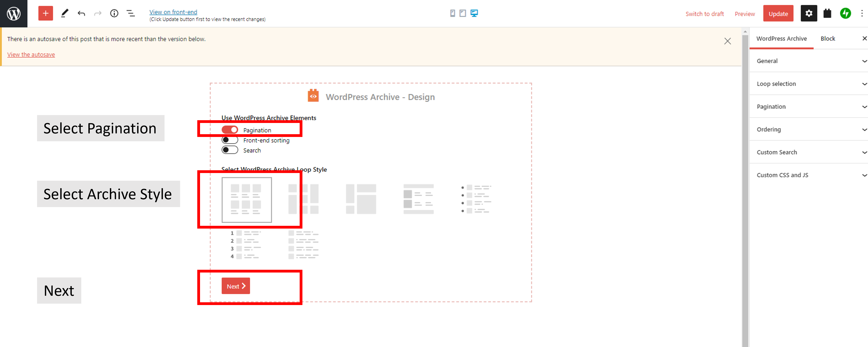The image size is (868, 347).
Task: Select the pencil edit tool
Action: coord(65,13)
